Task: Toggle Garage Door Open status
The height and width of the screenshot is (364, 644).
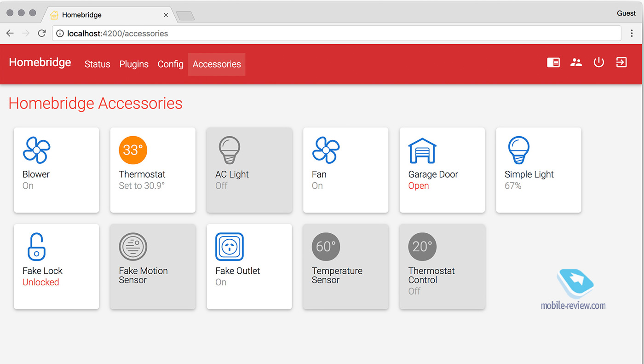Action: 419,186
